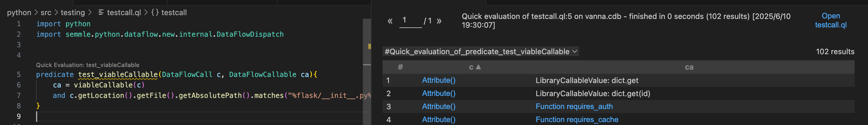Image resolution: width=868 pixels, height=125 pixels.
Task: Click the curly braces testcall symbol icon
Action: pyautogui.click(x=155, y=13)
